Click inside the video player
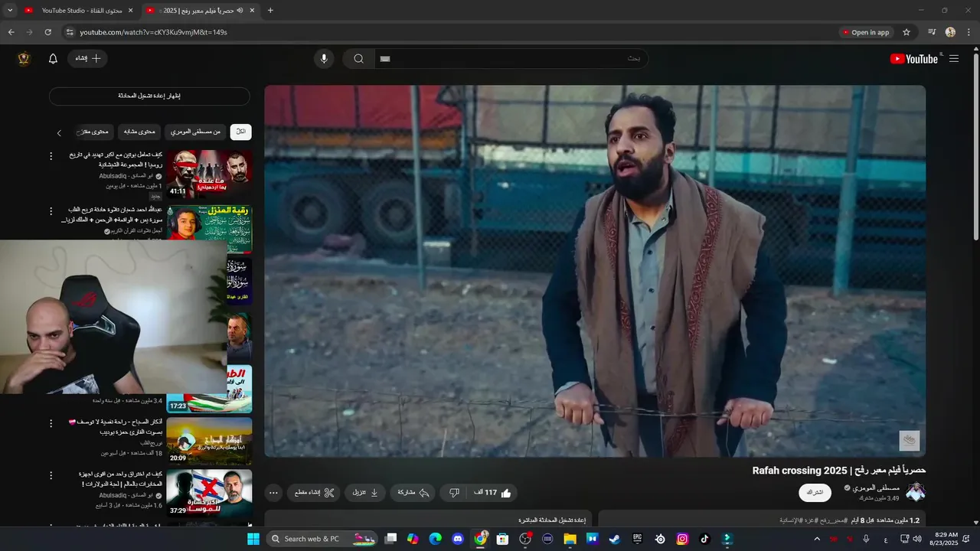This screenshot has width=980, height=551. point(595,271)
